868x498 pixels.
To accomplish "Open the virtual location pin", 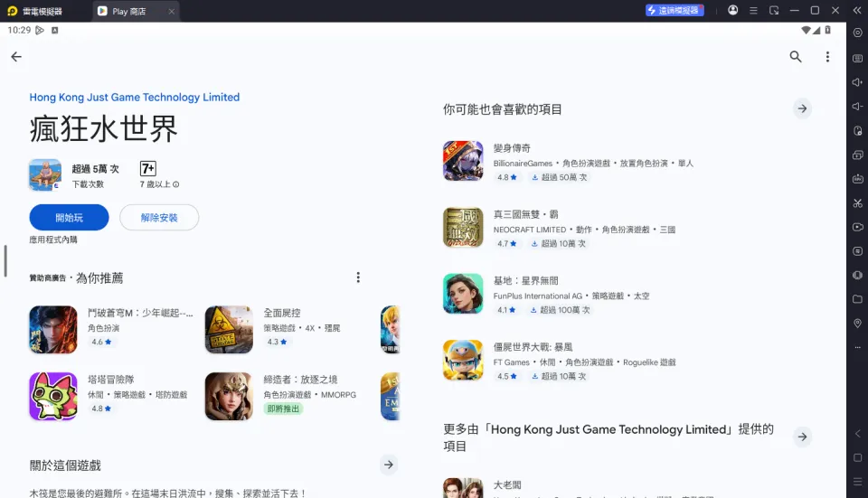I will pos(857,324).
